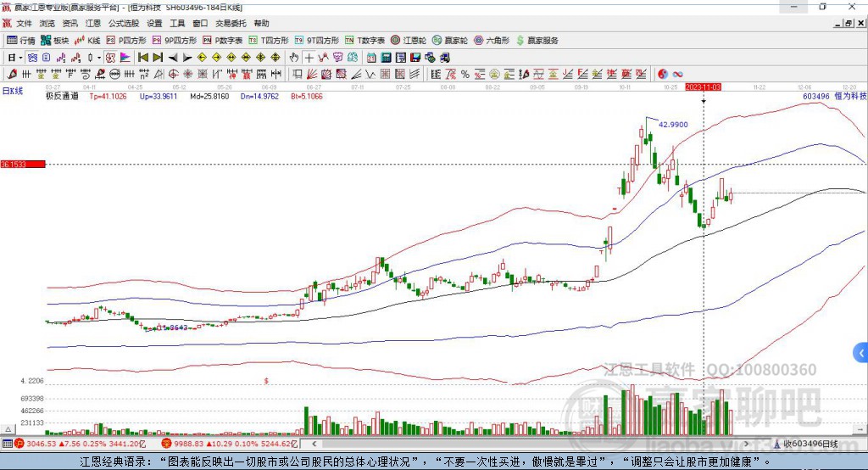Click the zigzag wave line tool
This screenshot has width=868, height=470.
click(370, 74)
